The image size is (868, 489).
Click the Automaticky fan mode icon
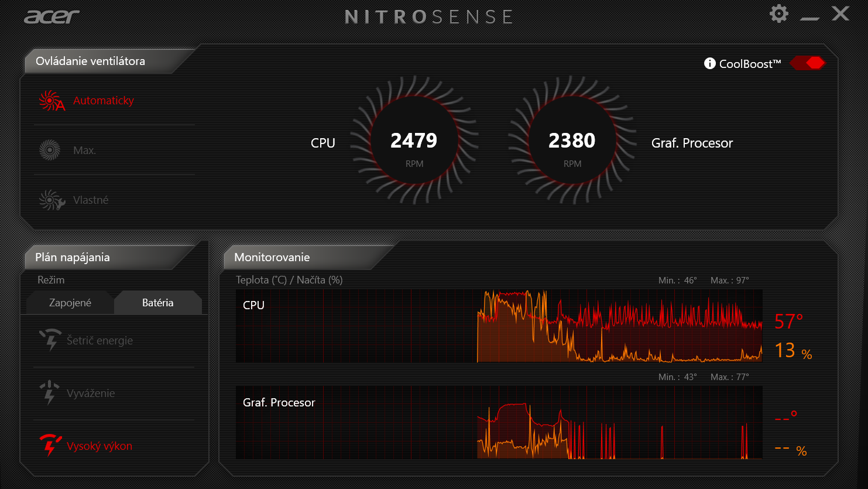click(x=52, y=101)
